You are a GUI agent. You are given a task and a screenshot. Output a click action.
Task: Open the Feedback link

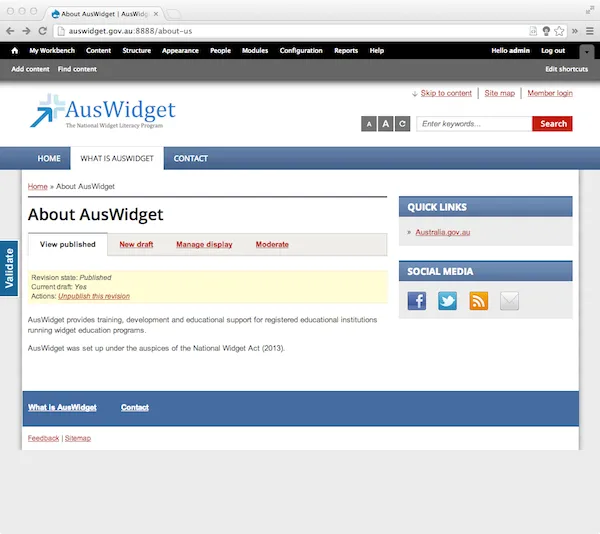click(x=43, y=438)
